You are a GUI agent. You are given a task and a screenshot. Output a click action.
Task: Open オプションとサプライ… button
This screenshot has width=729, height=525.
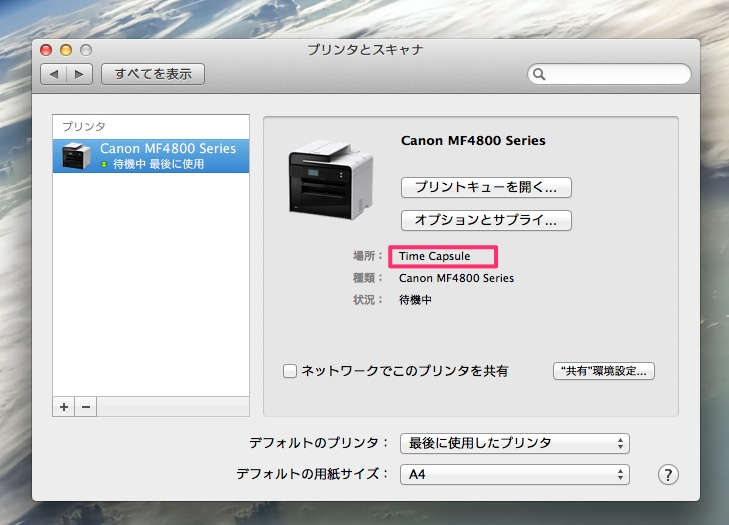[x=486, y=220]
